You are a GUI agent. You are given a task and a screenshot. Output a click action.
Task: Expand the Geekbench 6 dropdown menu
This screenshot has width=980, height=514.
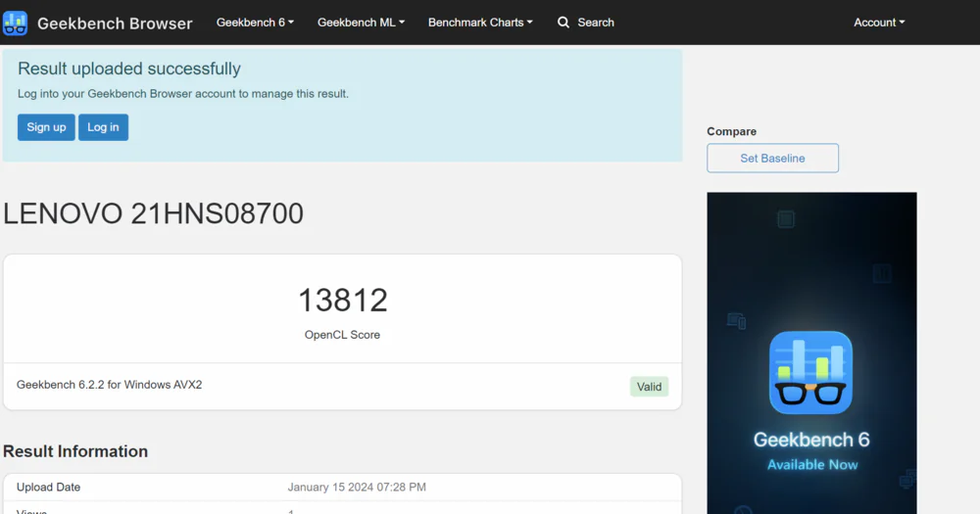point(255,23)
